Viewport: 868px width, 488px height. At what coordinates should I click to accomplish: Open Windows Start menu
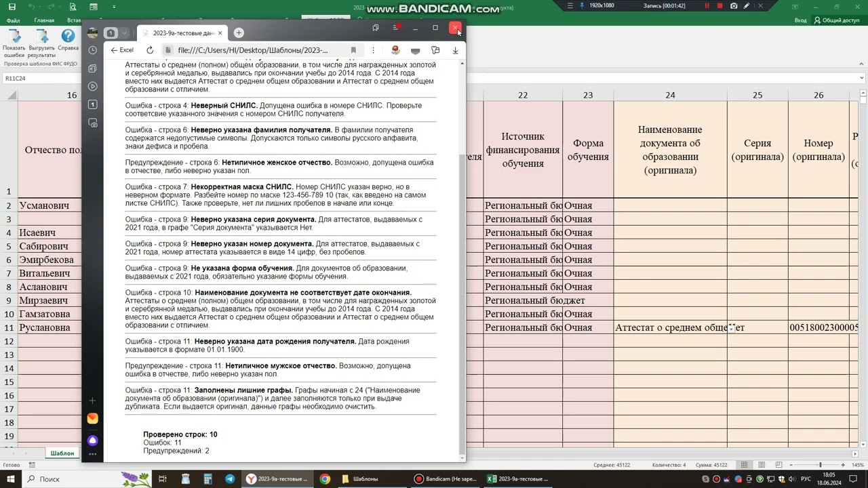click(12, 479)
